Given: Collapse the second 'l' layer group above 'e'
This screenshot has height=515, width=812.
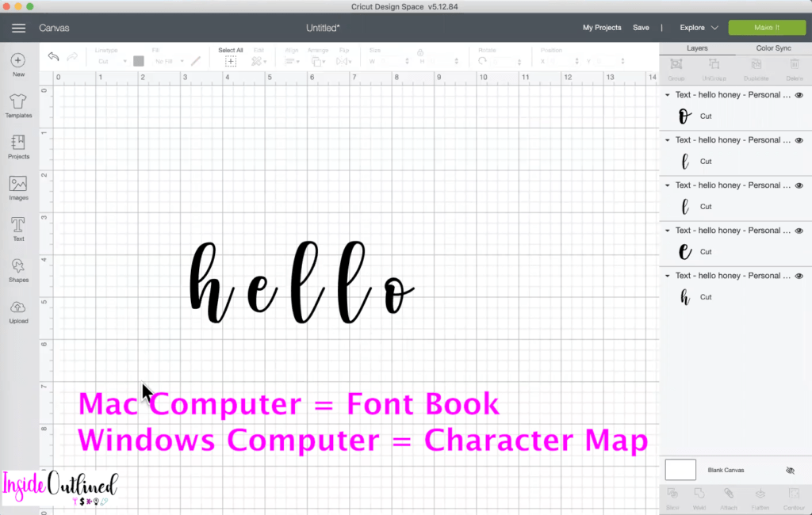Looking at the screenshot, I should (x=668, y=185).
